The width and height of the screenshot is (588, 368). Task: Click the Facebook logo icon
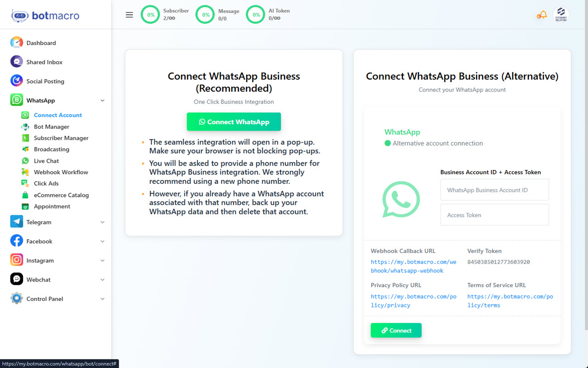point(17,241)
